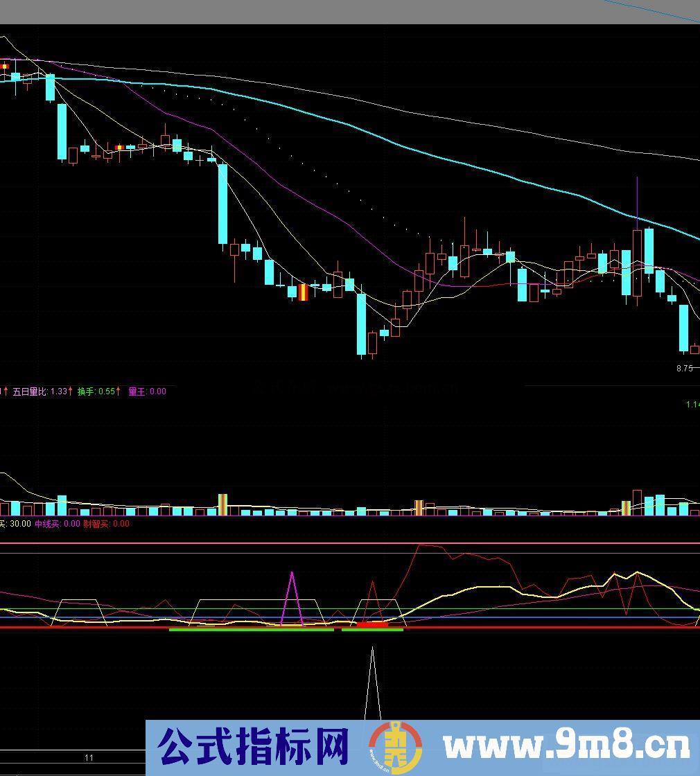Viewport: 700px width, 776px height.
Task: Select the 换手 turnover label
Action: pyautogui.click(x=86, y=391)
